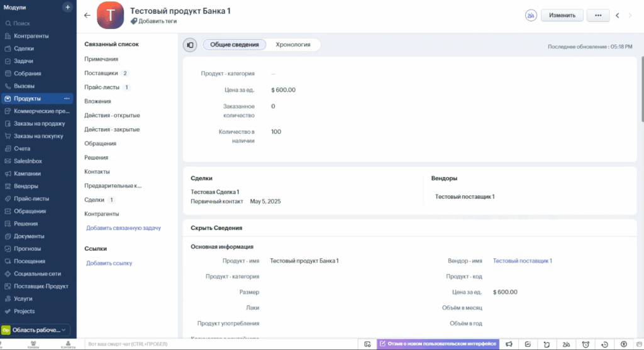644x350 pixels.
Task: Open the Сделки module in sidebar
Action: 24,48
